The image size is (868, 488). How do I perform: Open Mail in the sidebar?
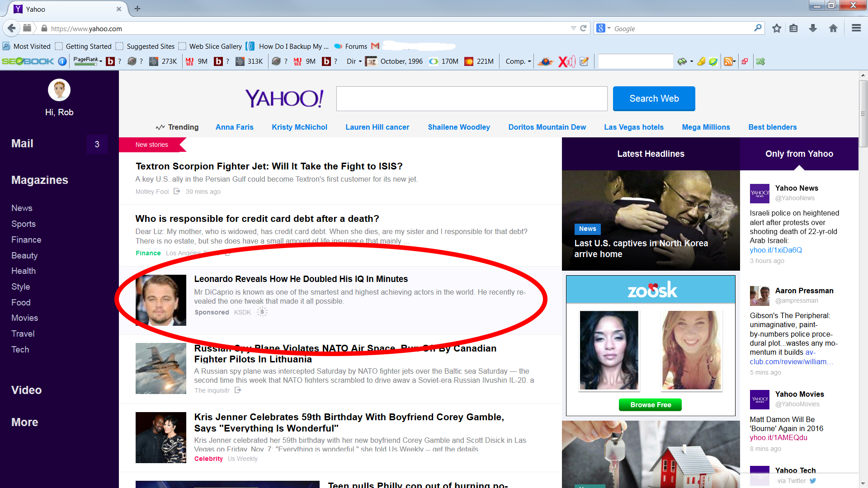(x=22, y=143)
